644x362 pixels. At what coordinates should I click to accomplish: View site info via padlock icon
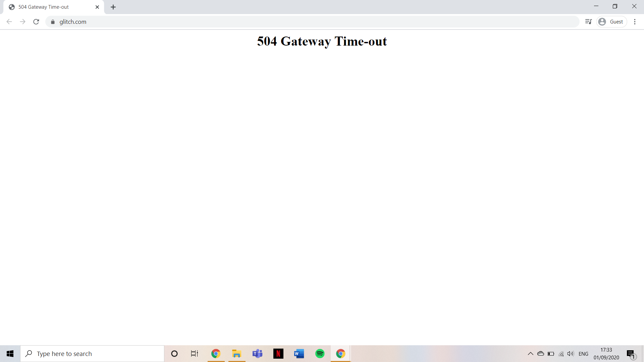53,22
